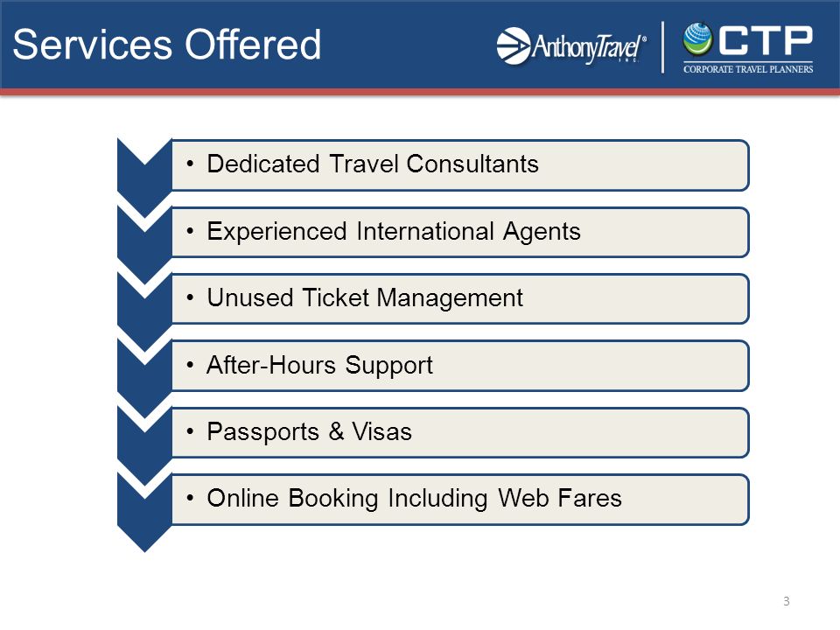Click the chevron beside Experienced International Agents

point(144,245)
